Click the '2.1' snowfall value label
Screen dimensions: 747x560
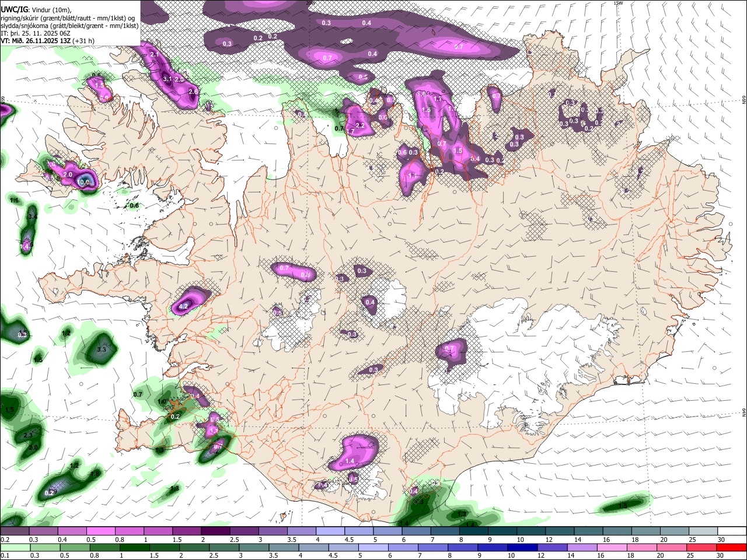point(155,54)
